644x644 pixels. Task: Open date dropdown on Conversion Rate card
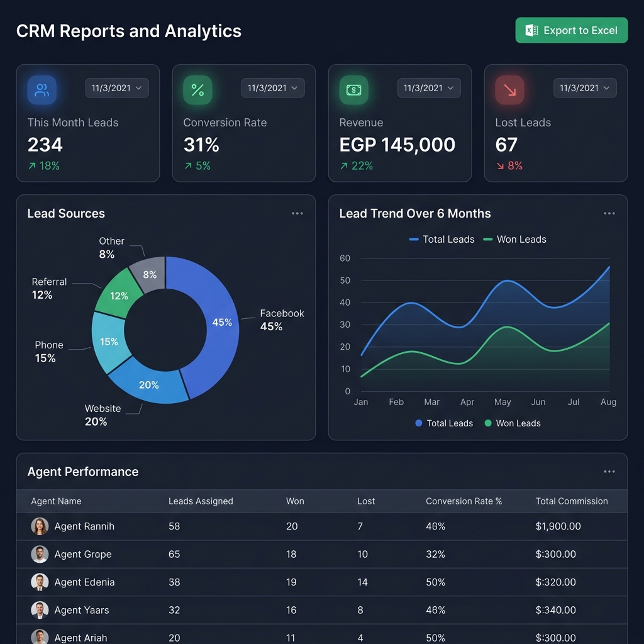[x=273, y=88]
